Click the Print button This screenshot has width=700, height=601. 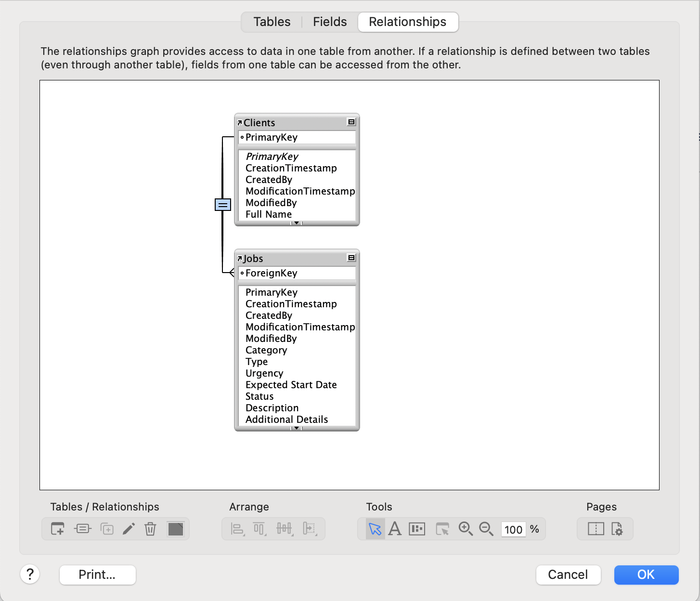pyautogui.click(x=97, y=575)
